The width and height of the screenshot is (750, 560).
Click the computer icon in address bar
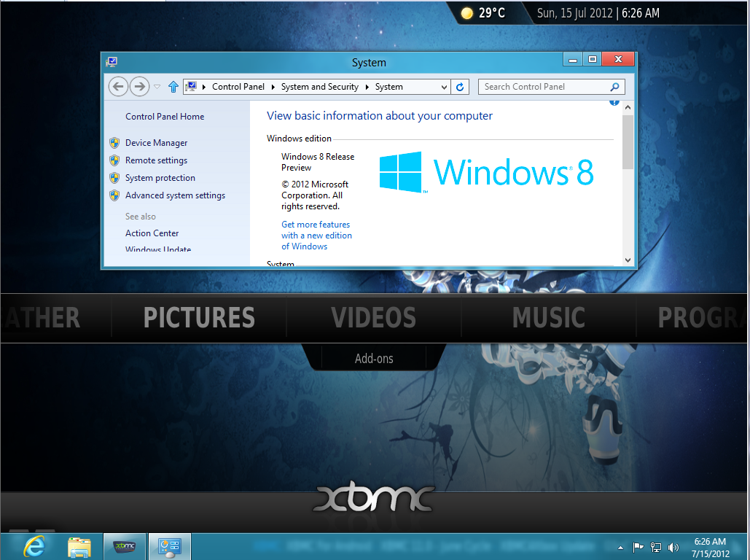pyautogui.click(x=191, y=87)
